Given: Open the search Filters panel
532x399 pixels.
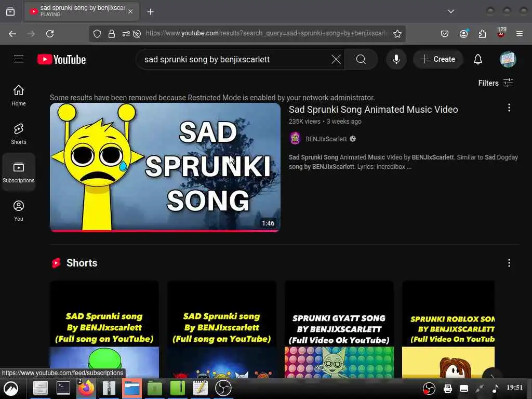Looking at the screenshot, I should click(x=496, y=83).
